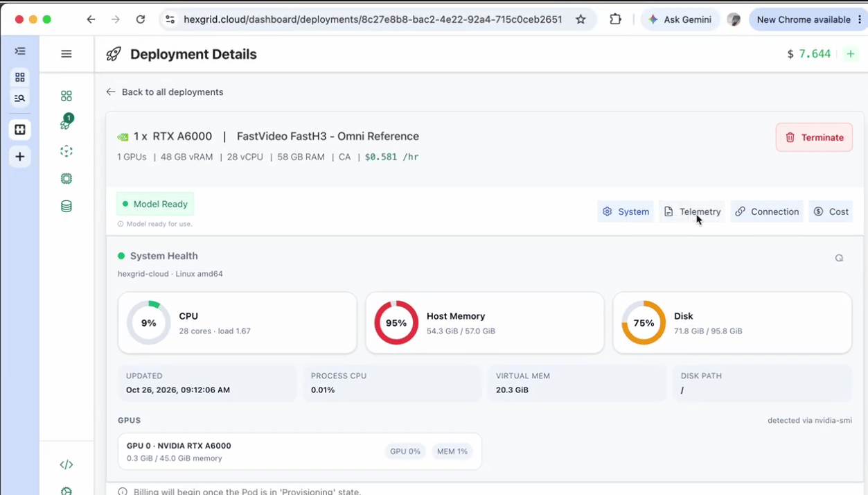
Task: Add funds with the green plus icon
Action: point(851,54)
